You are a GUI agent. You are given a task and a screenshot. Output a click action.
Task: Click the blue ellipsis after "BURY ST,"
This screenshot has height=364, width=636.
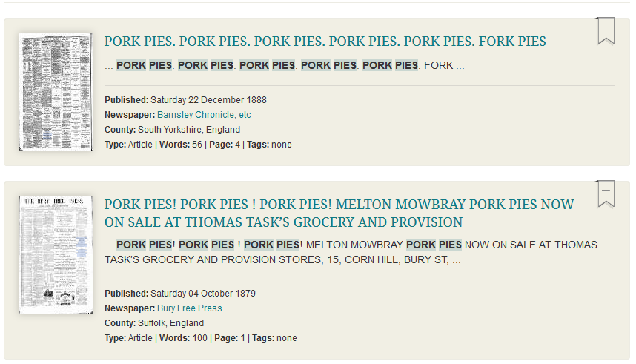point(457,260)
